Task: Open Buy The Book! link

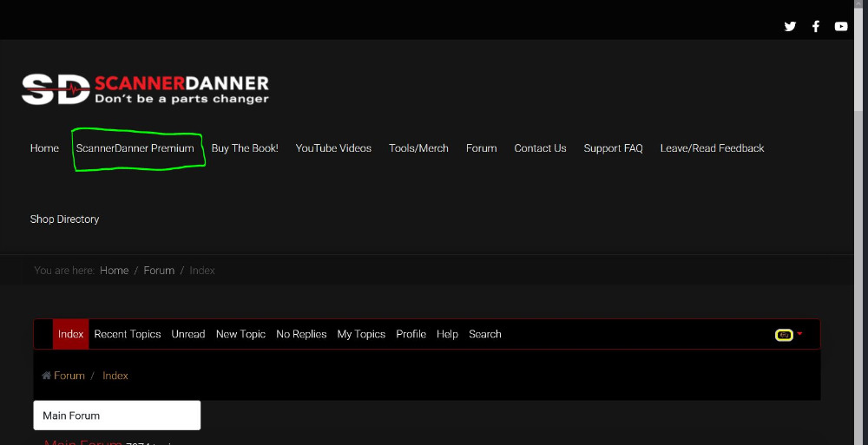Action: (x=245, y=148)
